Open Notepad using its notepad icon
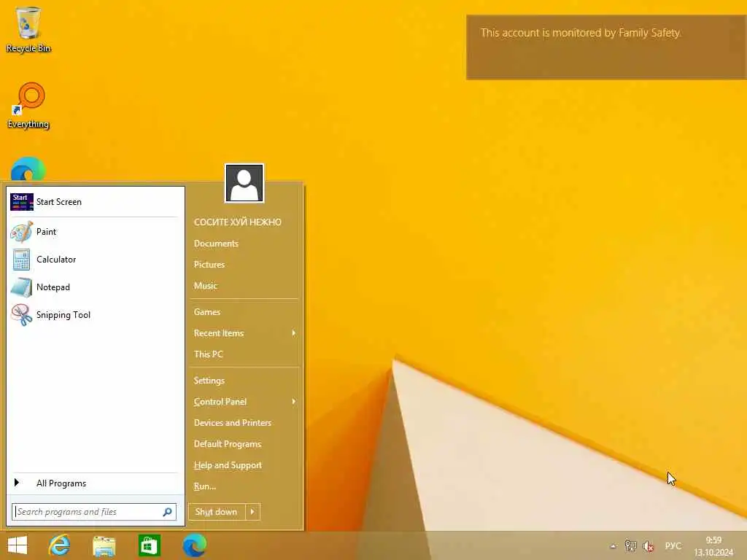Screen dimensions: 747x560 [21, 287]
